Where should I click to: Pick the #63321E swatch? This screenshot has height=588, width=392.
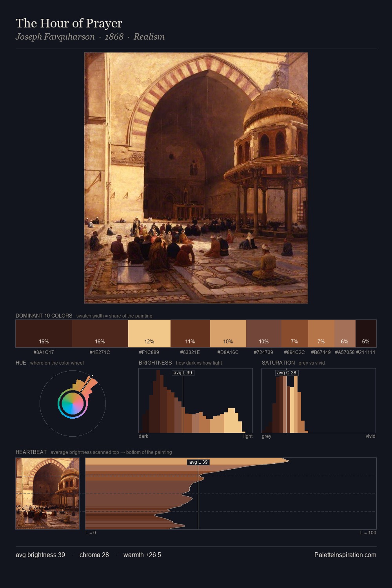[x=190, y=334]
